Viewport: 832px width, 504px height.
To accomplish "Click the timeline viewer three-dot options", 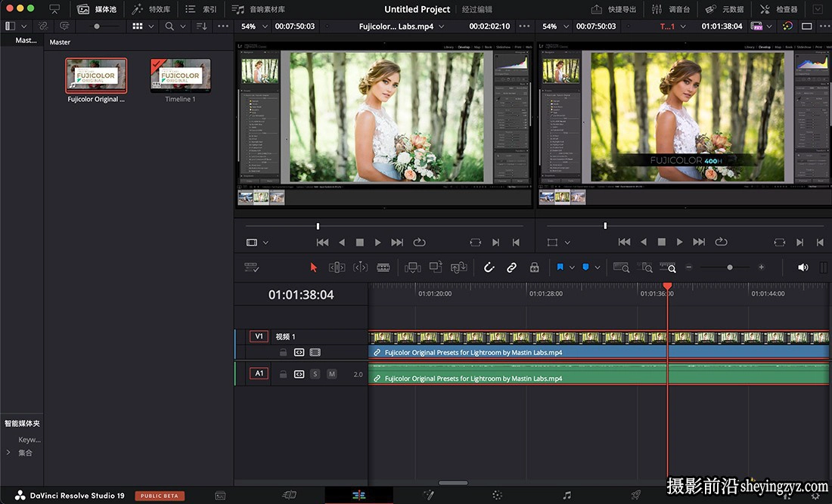I will point(823,26).
